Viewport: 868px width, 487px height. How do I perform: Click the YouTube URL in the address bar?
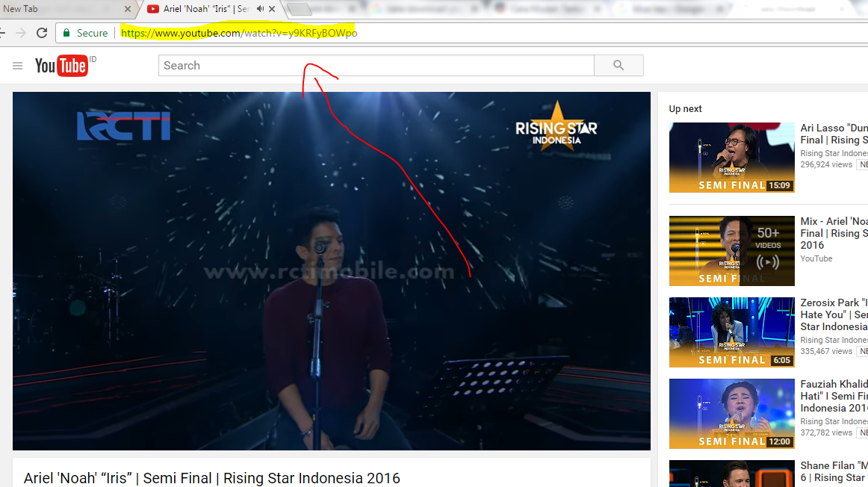tap(239, 33)
